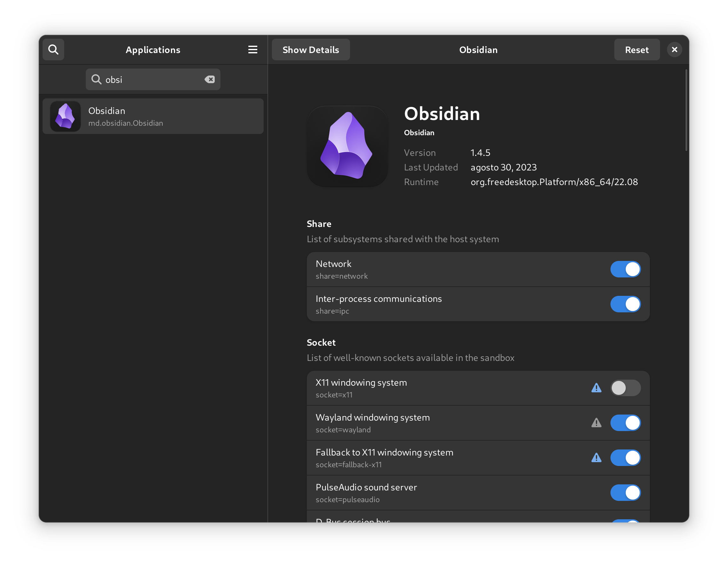Open the hamburger menu in Applications panel
The width and height of the screenshot is (728, 565).
(x=253, y=49)
